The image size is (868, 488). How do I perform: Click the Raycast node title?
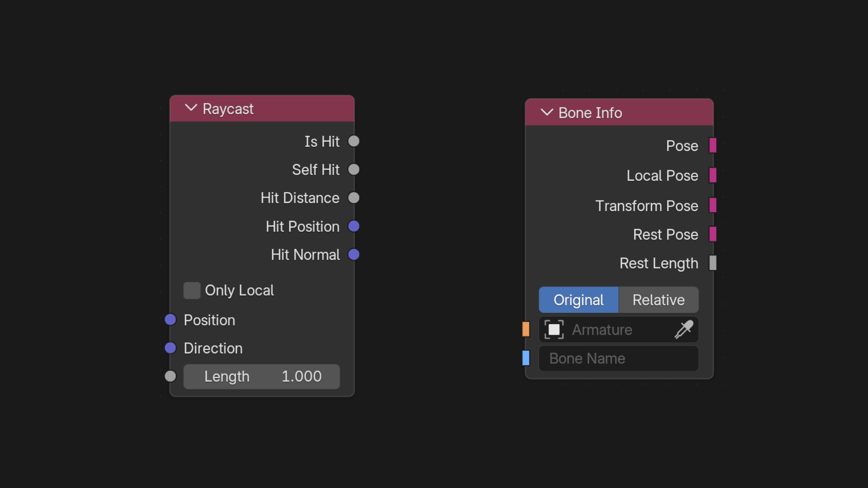[x=228, y=109]
